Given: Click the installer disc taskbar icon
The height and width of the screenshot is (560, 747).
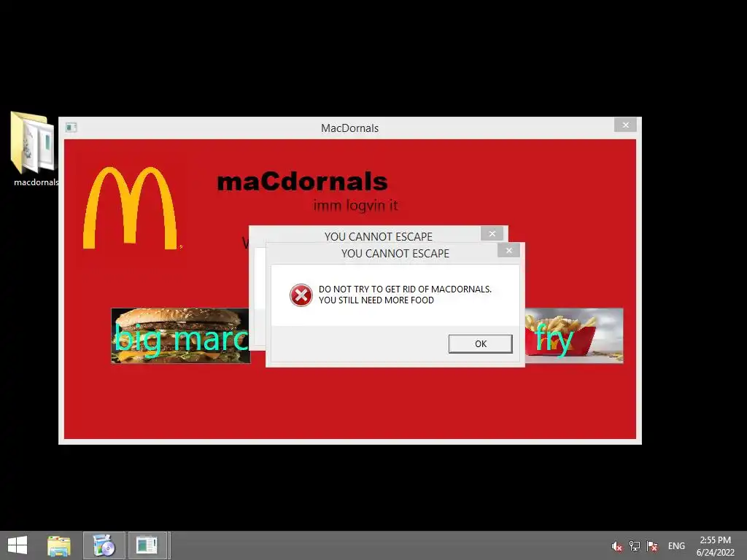Looking at the screenshot, I should click(x=104, y=545).
